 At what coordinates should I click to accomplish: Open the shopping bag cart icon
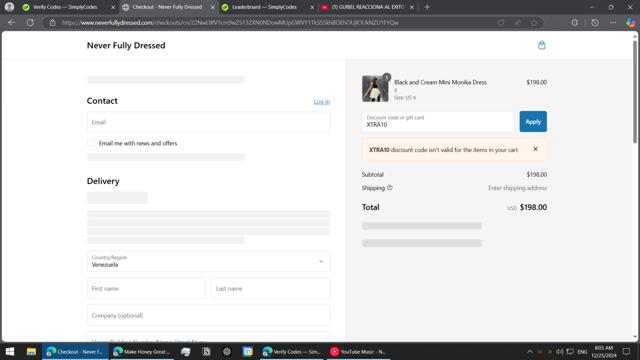click(x=541, y=45)
